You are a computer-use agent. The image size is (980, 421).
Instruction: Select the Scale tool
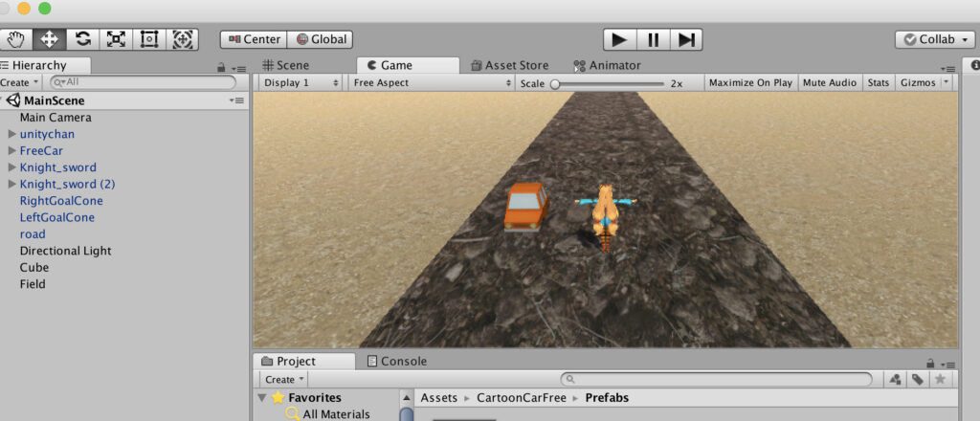116,39
